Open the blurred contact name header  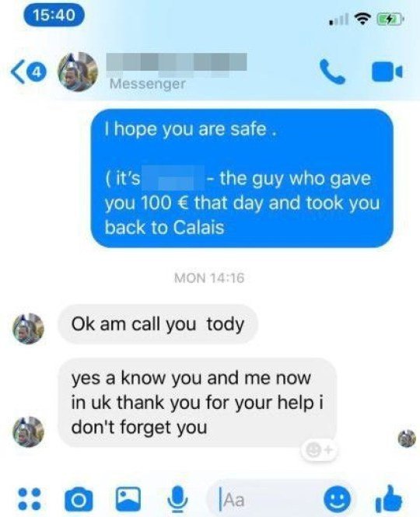pyautogui.click(x=177, y=61)
